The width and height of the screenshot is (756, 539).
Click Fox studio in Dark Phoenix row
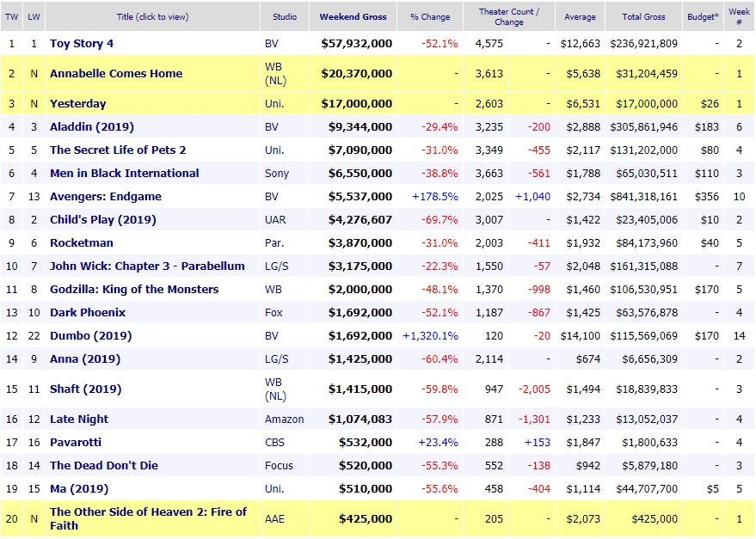coord(274,312)
